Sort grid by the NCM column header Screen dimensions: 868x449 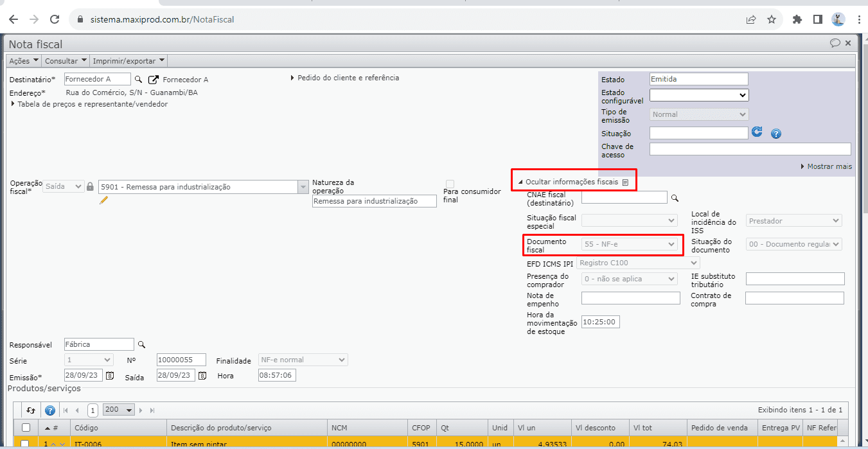[x=368, y=428]
